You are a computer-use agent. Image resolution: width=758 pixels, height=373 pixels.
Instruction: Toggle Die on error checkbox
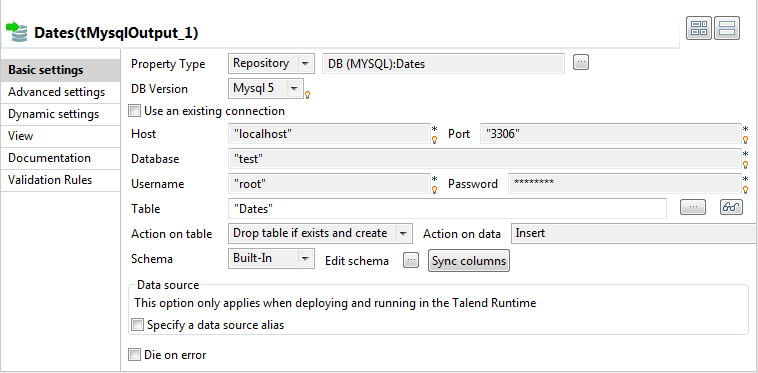click(134, 355)
